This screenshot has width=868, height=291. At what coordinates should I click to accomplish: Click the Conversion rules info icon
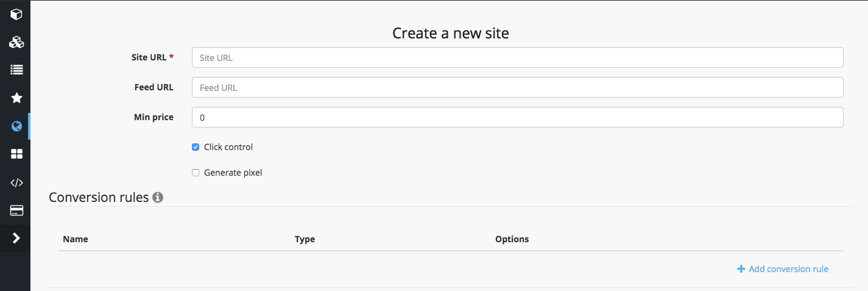pos(158,198)
